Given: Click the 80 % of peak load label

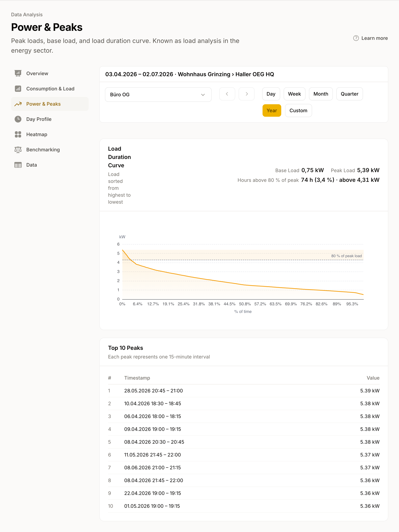Looking at the screenshot, I should coord(346,256).
